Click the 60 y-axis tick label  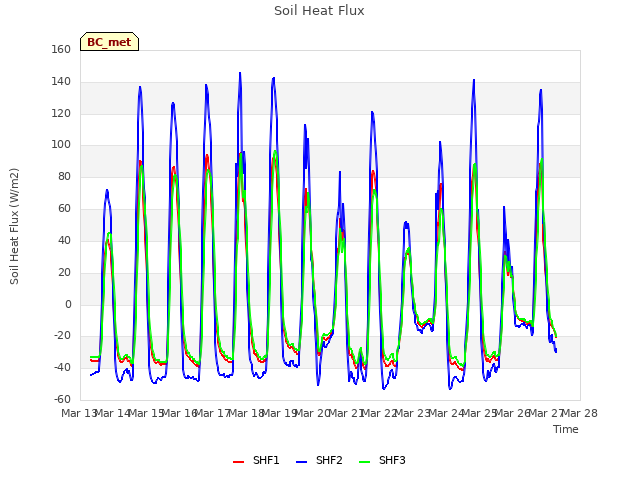64,209
